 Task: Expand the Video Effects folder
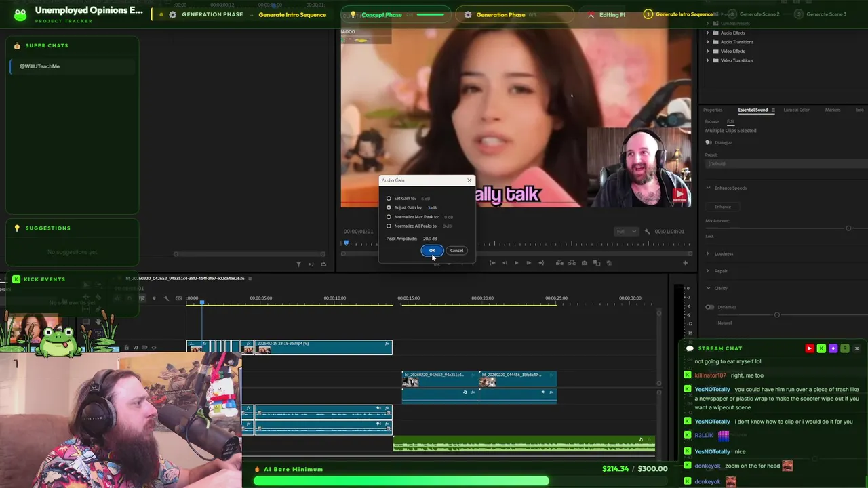point(707,51)
